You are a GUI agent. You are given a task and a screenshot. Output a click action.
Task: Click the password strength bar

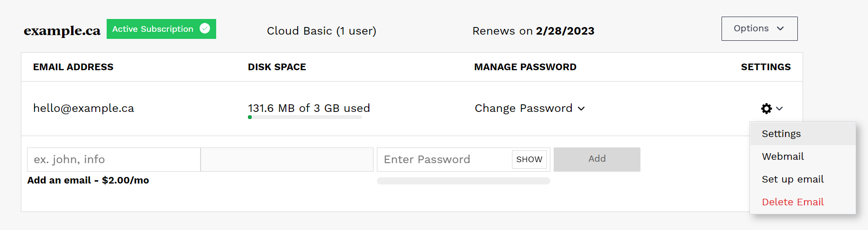[463, 181]
